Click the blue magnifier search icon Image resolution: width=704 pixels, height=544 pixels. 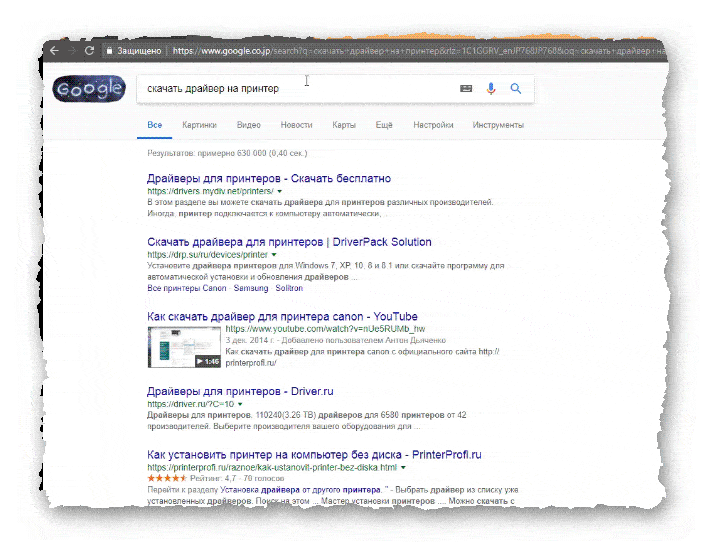coord(516,88)
